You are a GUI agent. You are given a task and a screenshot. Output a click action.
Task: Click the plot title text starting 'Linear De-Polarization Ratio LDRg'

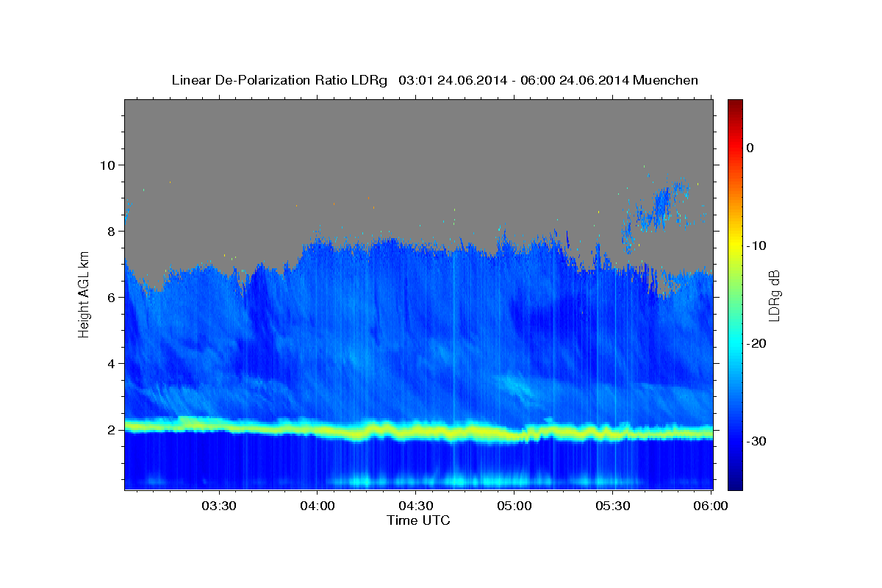[x=434, y=80]
